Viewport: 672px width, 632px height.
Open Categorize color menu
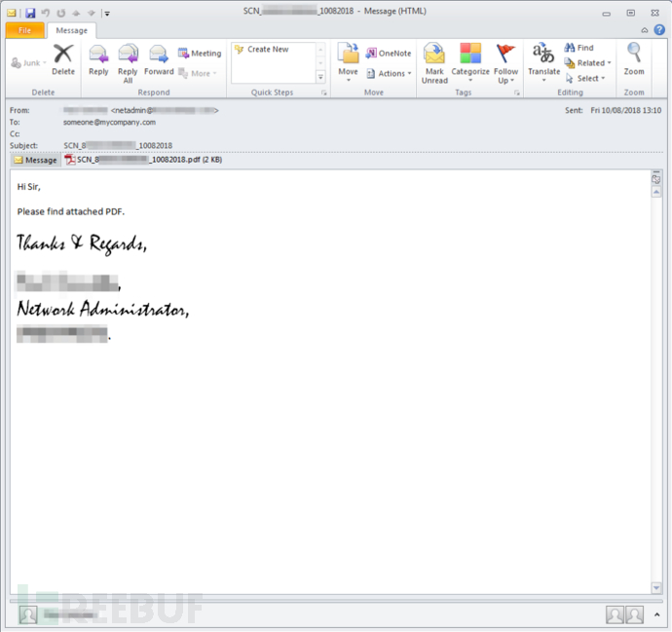[x=470, y=62]
